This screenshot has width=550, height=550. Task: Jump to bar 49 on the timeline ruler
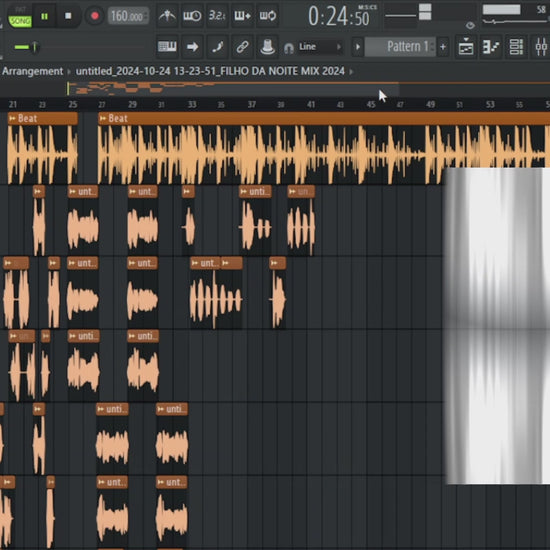(x=430, y=105)
